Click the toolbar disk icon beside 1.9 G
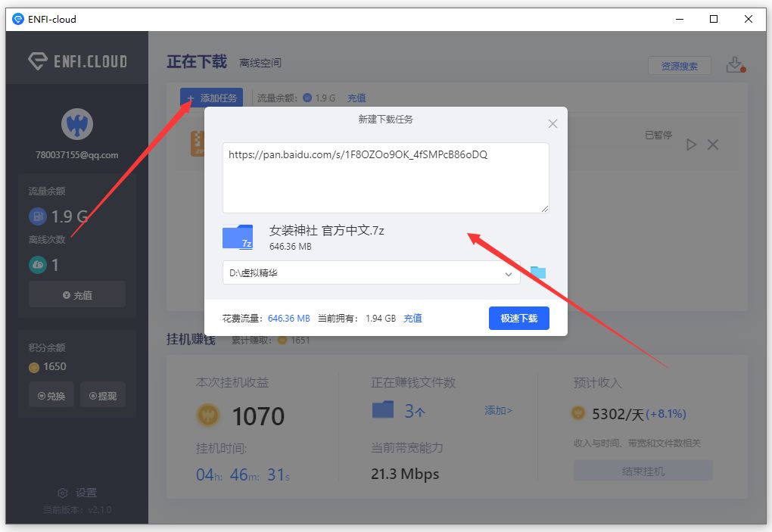Viewport: 772px width, 532px height. pyautogui.click(x=307, y=98)
